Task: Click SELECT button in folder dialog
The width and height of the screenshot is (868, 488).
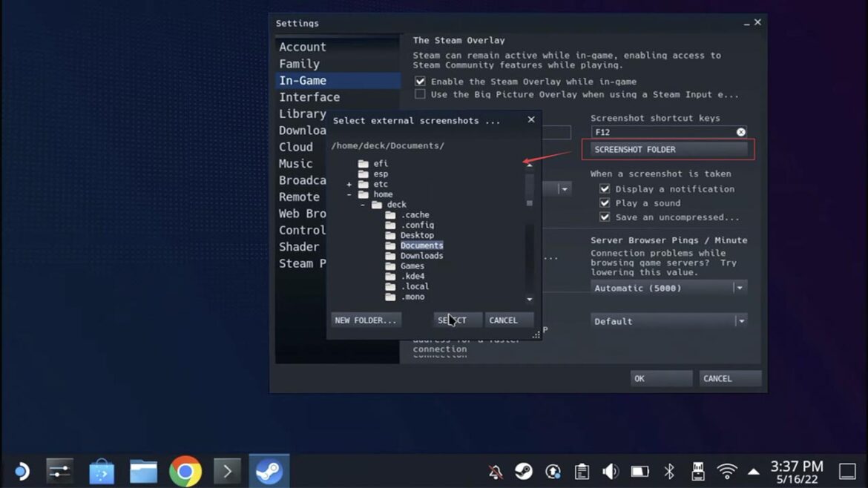Action: tap(457, 320)
